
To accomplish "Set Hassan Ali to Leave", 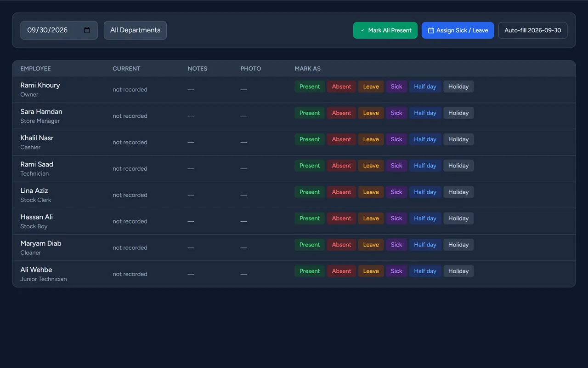I will pos(371,218).
